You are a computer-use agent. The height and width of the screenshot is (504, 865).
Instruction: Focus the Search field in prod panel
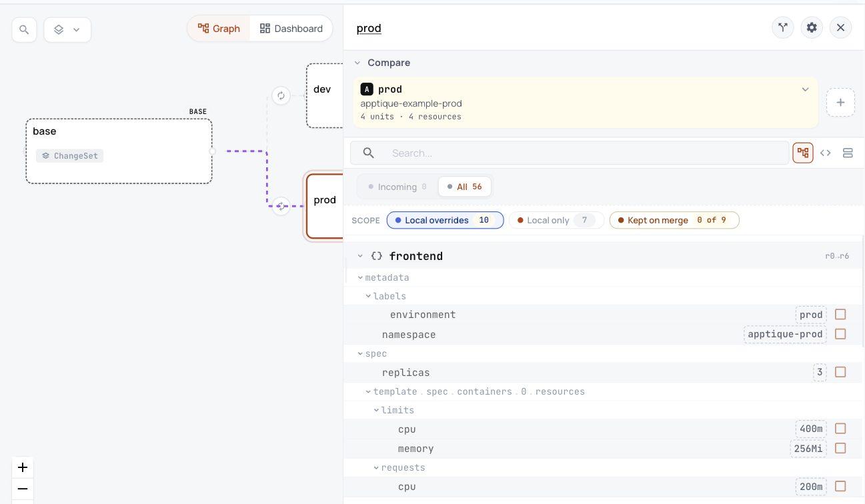(570, 153)
